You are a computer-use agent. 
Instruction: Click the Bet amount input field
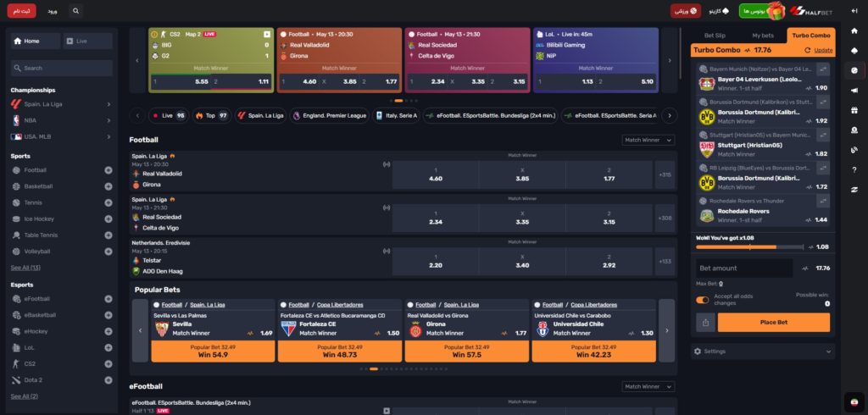click(743, 268)
